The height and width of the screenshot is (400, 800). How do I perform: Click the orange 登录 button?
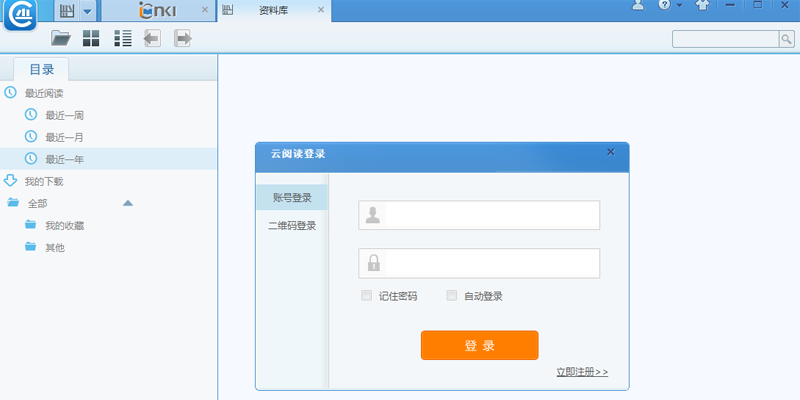[480, 345]
